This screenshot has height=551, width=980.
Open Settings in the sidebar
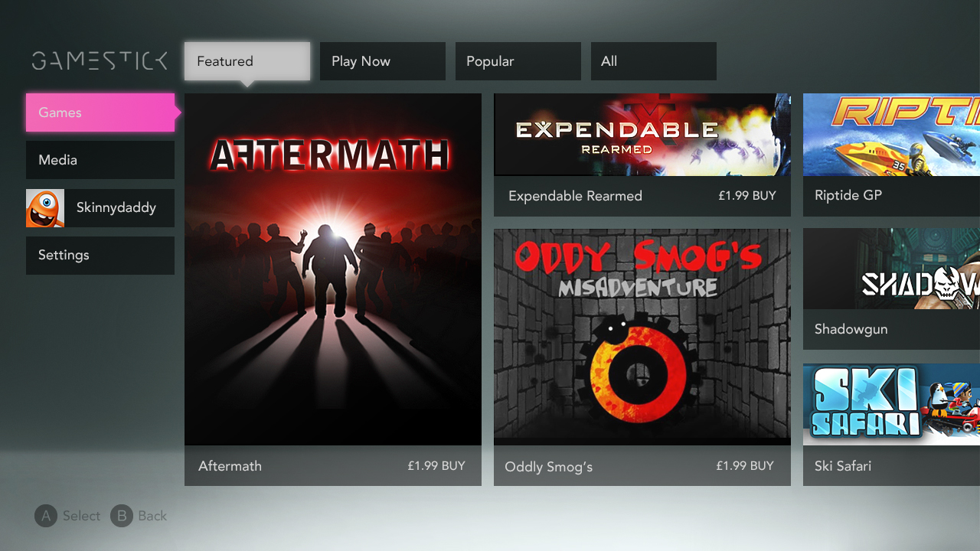100,256
